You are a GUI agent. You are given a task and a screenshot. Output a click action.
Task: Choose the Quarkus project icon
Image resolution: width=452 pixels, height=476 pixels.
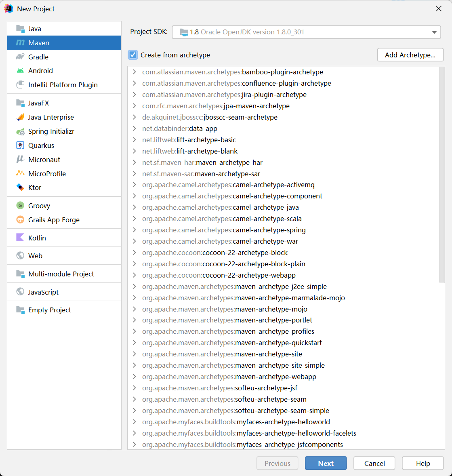20,145
